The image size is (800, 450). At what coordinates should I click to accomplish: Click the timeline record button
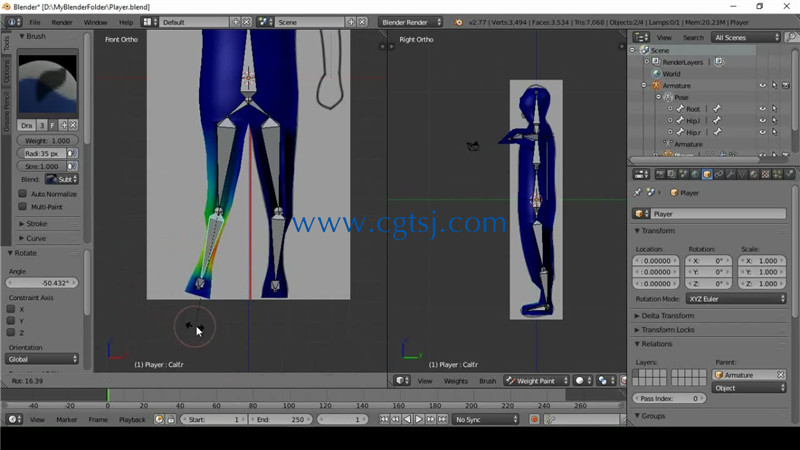[x=534, y=419]
